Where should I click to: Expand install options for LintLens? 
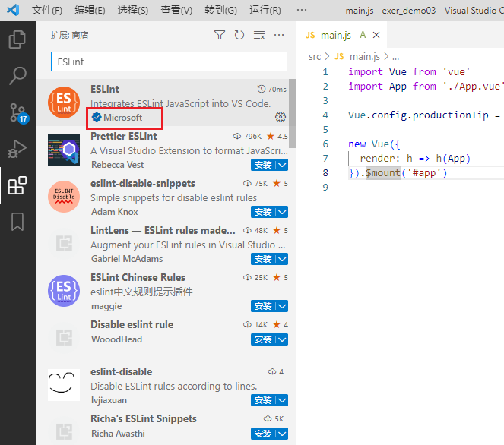tap(282, 259)
